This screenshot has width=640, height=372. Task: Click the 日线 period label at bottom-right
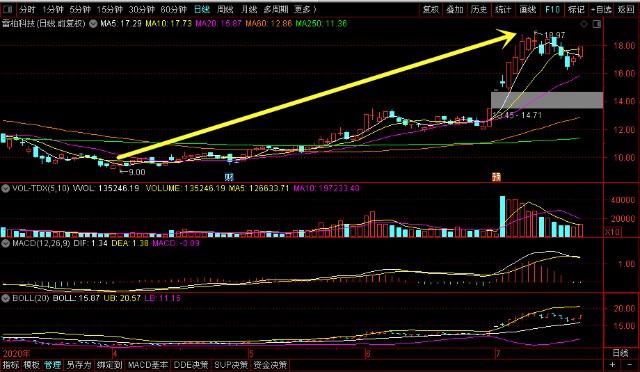pyautogui.click(x=620, y=353)
